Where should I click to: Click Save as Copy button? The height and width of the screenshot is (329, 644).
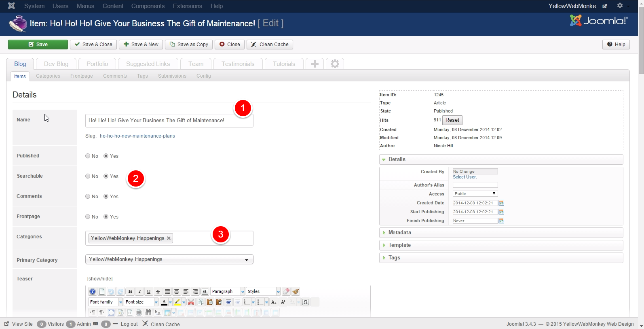pos(189,45)
